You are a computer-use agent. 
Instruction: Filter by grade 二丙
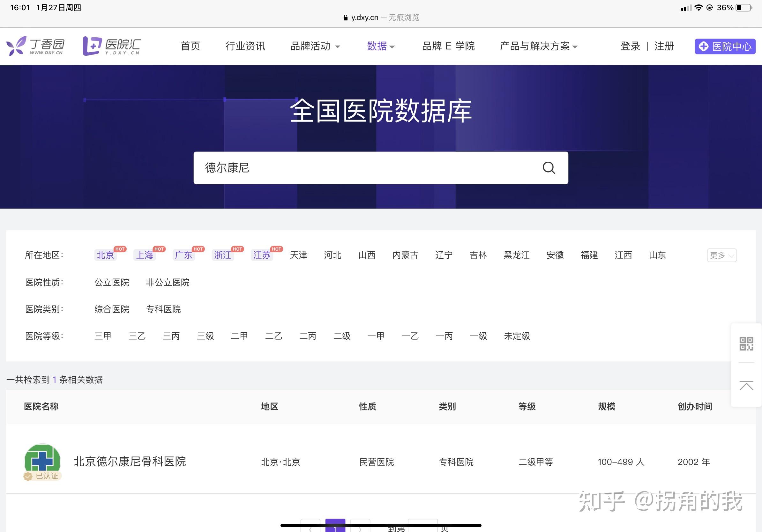pyautogui.click(x=308, y=336)
